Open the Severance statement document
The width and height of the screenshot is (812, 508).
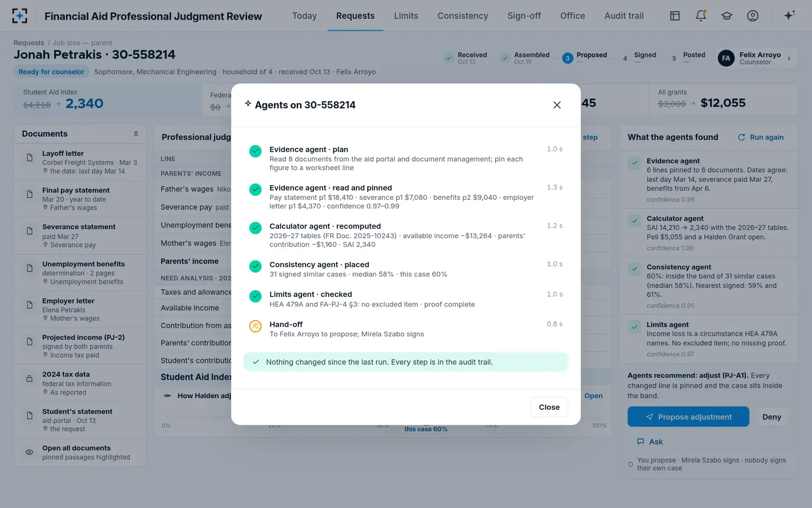coord(80,235)
